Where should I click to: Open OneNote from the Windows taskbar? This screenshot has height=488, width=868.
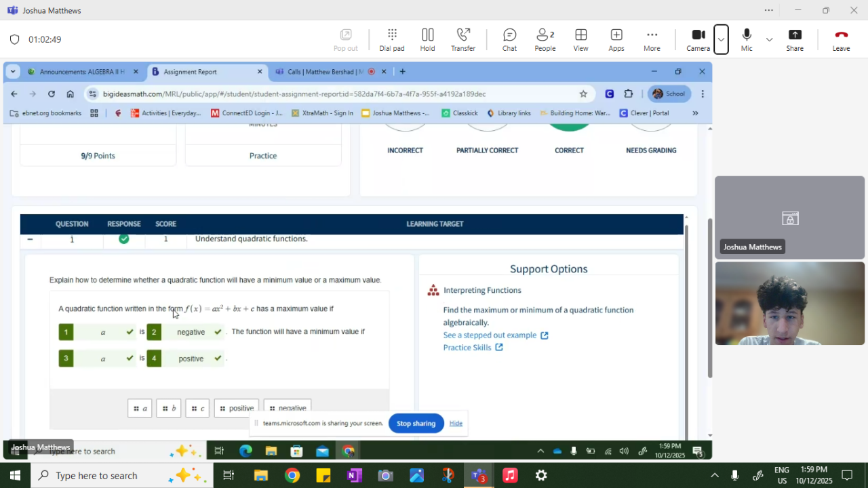point(354,475)
